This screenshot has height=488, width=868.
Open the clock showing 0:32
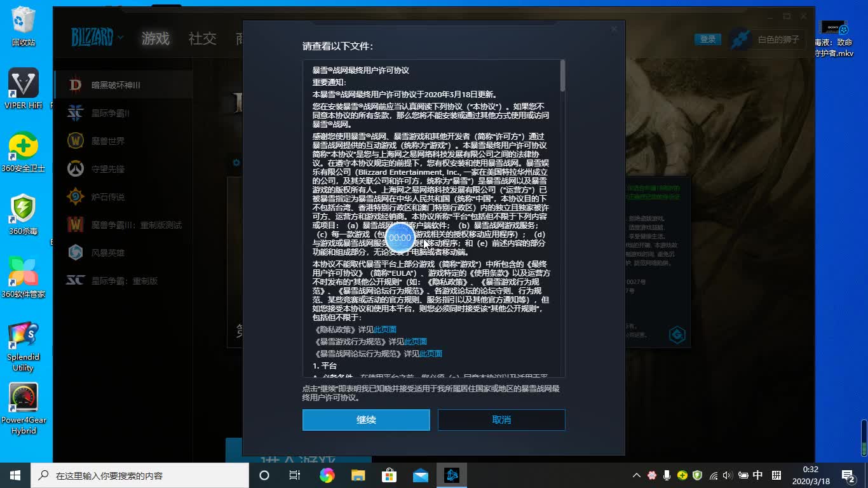coord(810,475)
